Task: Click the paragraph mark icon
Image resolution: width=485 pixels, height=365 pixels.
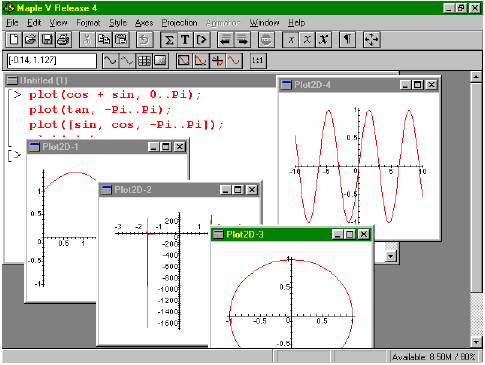Action: click(347, 40)
